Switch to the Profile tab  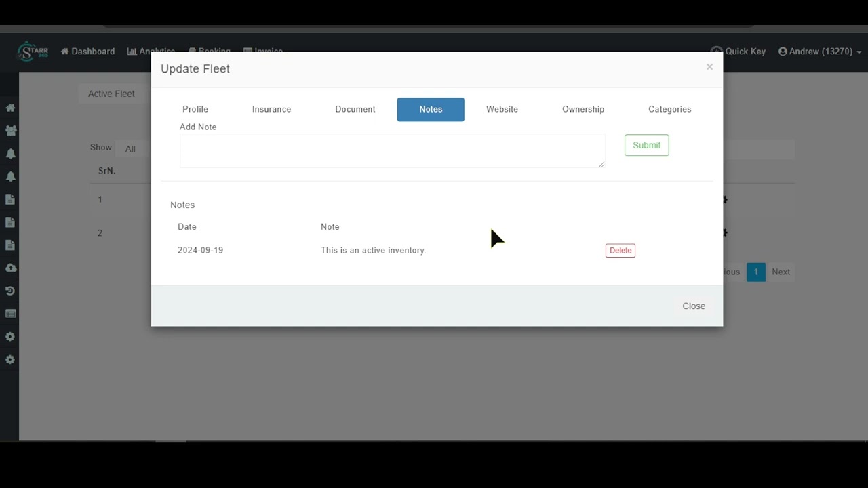[x=195, y=109]
